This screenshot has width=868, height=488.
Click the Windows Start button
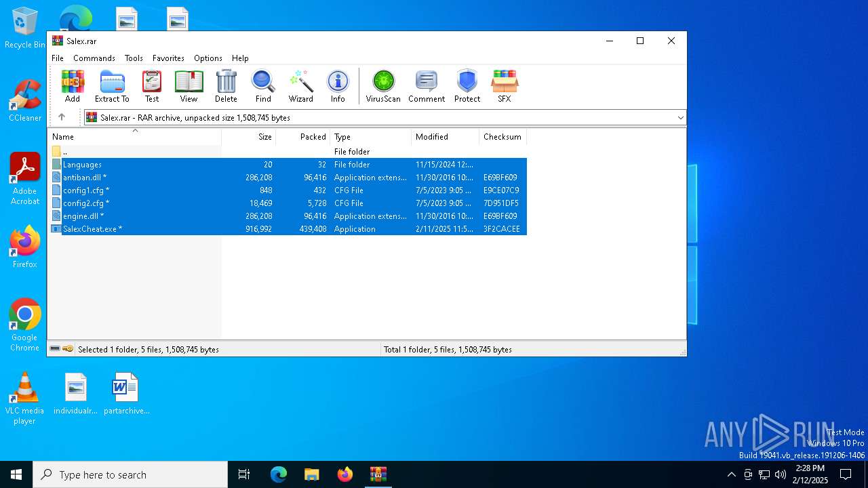coord(16,474)
